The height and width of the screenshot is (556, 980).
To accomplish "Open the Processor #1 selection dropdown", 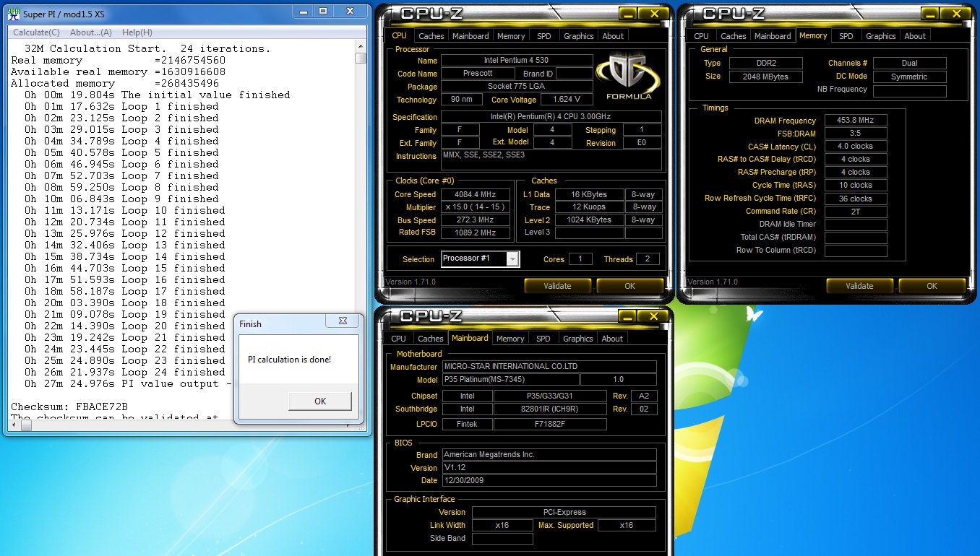I will [512, 259].
